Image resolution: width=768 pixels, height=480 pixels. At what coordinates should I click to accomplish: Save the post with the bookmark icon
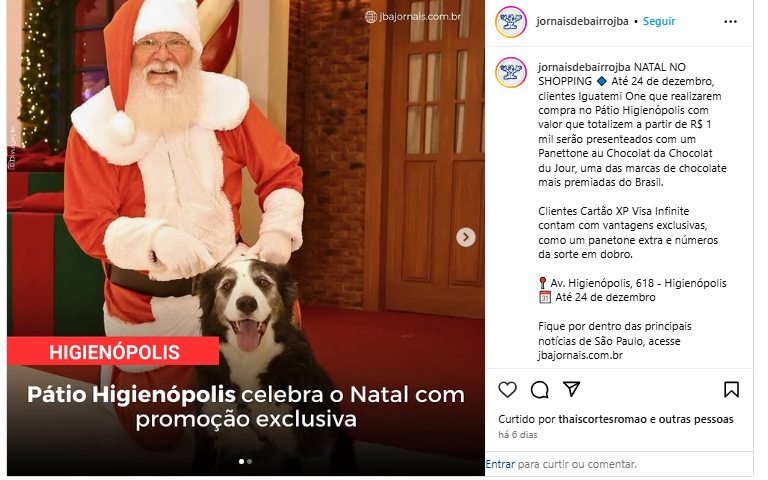coord(731,389)
